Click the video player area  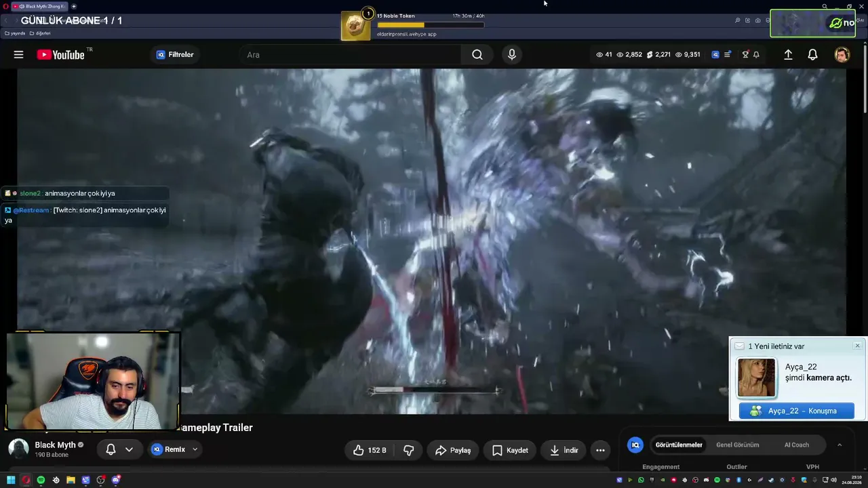coord(431,241)
